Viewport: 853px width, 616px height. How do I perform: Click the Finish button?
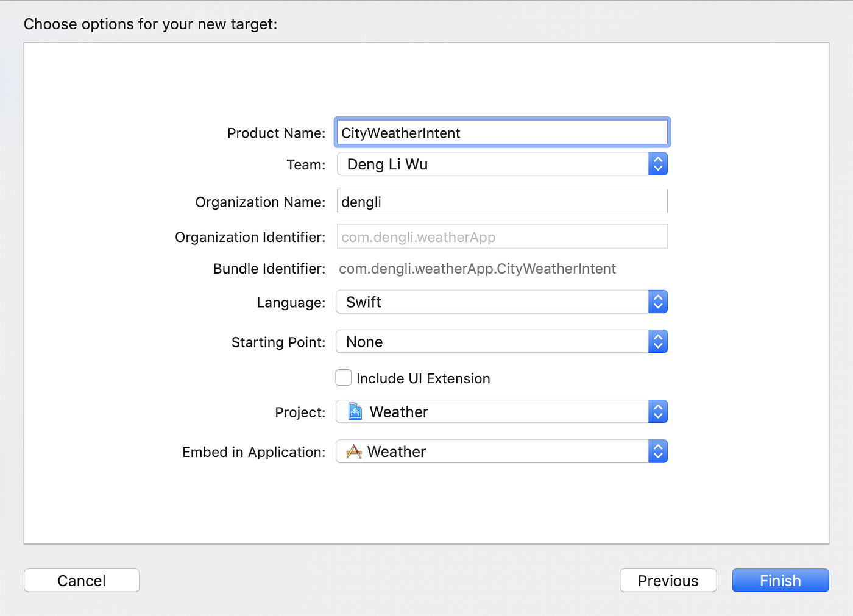pos(780,580)
